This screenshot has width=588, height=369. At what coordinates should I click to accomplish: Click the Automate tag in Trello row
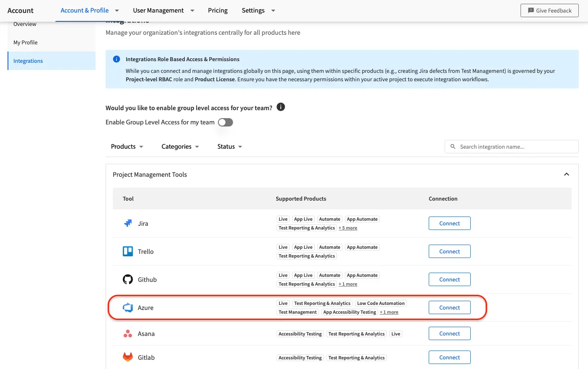point(329,247)
